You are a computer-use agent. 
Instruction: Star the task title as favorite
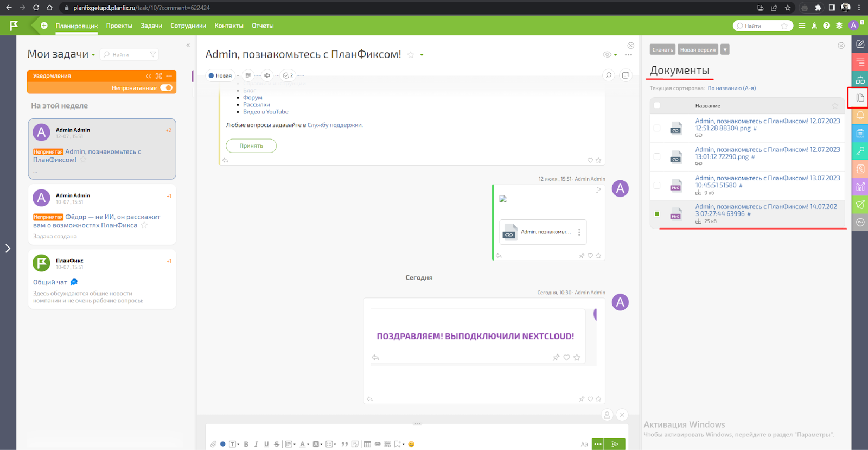coord(411,55)
